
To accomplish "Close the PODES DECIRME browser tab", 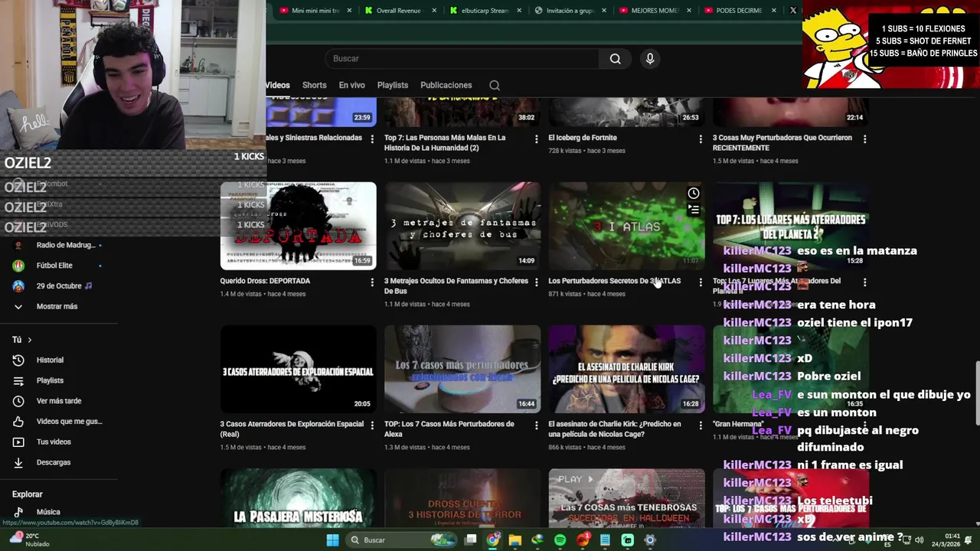I will 773,11.
